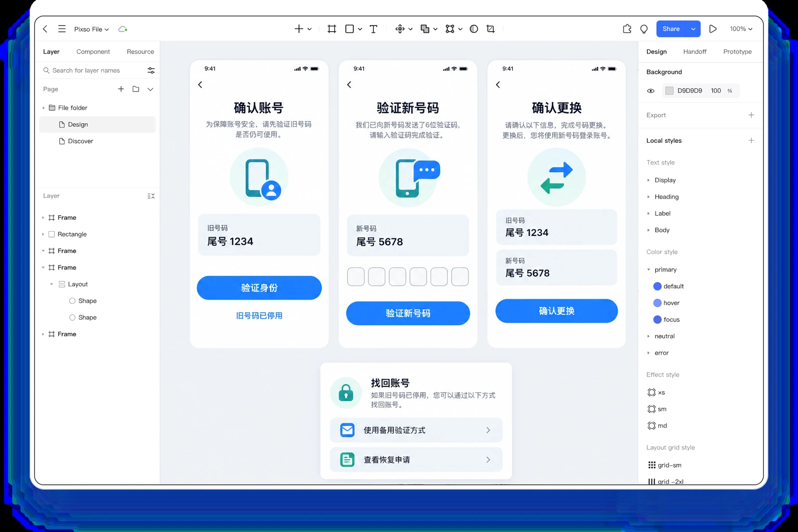Open the zoom 100% dropdown

[x=741, y=29]
